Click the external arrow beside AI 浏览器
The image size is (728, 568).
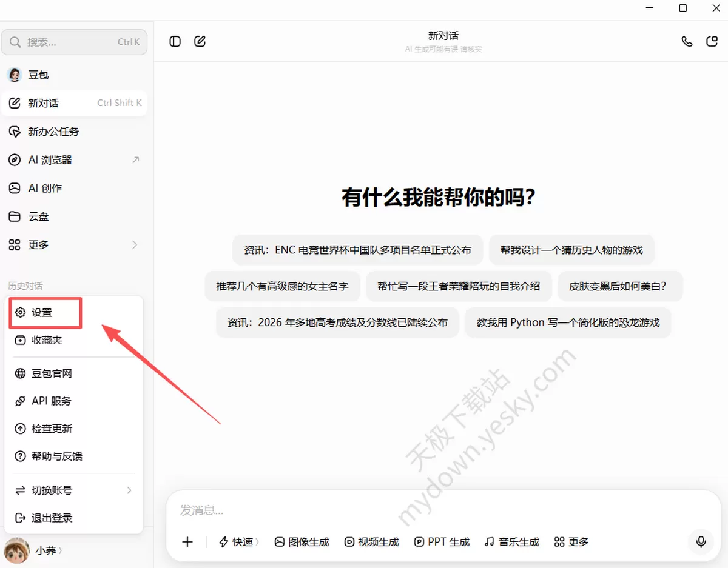pyautogui.click(x=135, y=160)
